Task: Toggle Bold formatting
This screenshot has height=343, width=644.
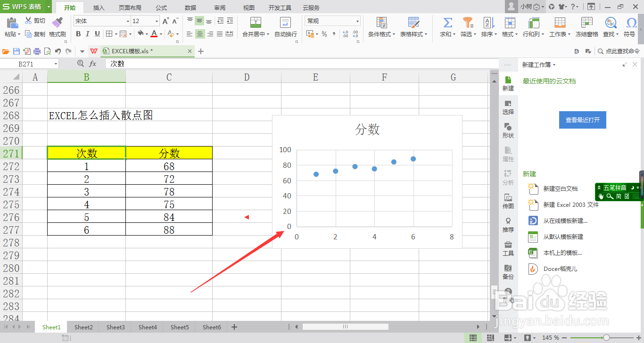Action: pos(78,34)
